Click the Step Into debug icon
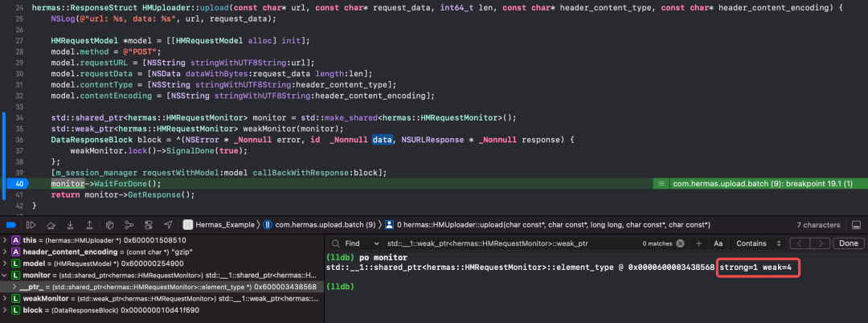 click(68, 225)
